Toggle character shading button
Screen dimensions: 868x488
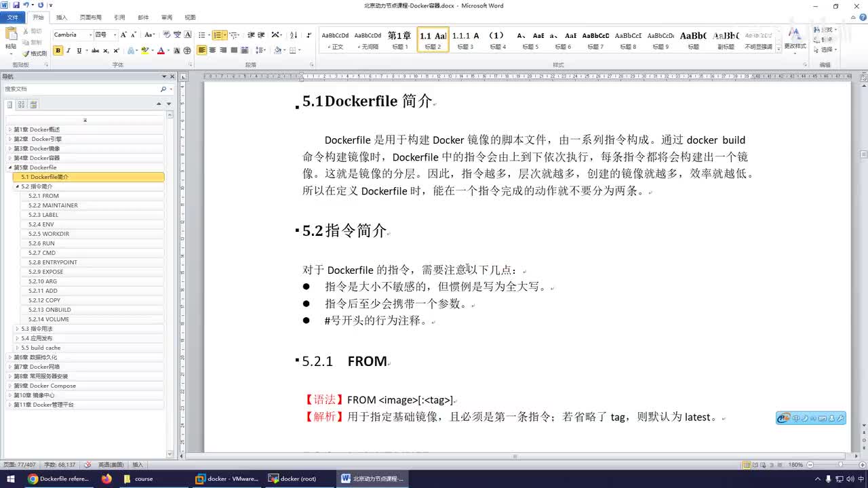point(177,50)
